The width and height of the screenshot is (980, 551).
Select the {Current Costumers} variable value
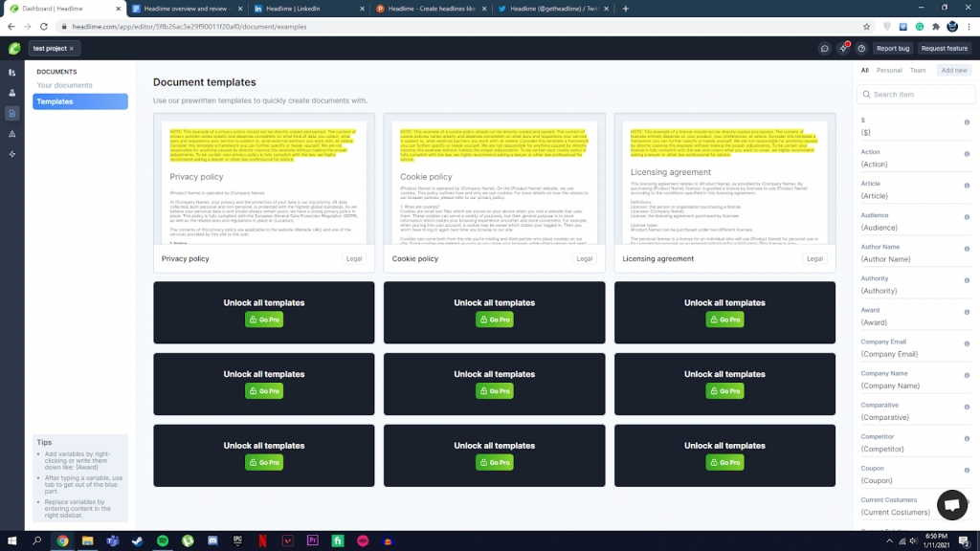[x=895, y=513]
